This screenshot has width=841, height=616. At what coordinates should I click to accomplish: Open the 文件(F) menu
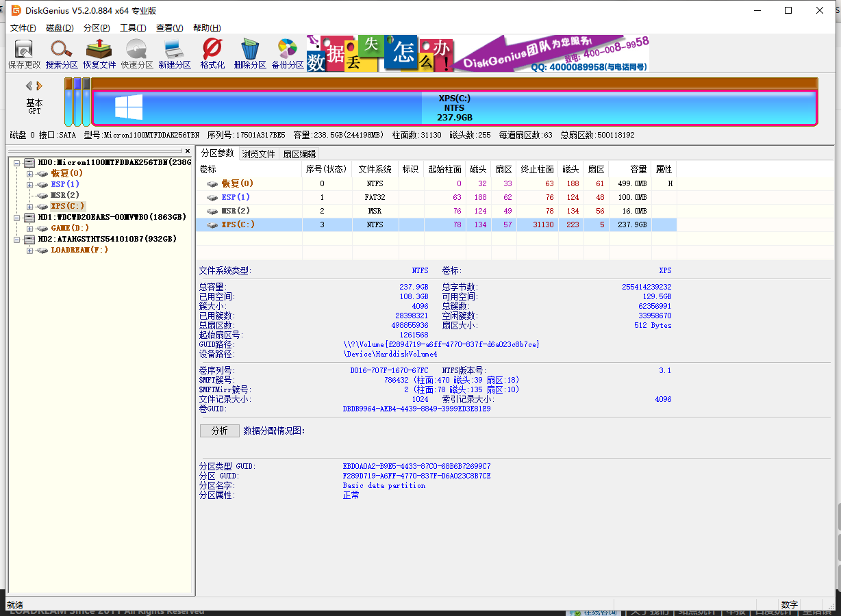(x=23, y=28)
